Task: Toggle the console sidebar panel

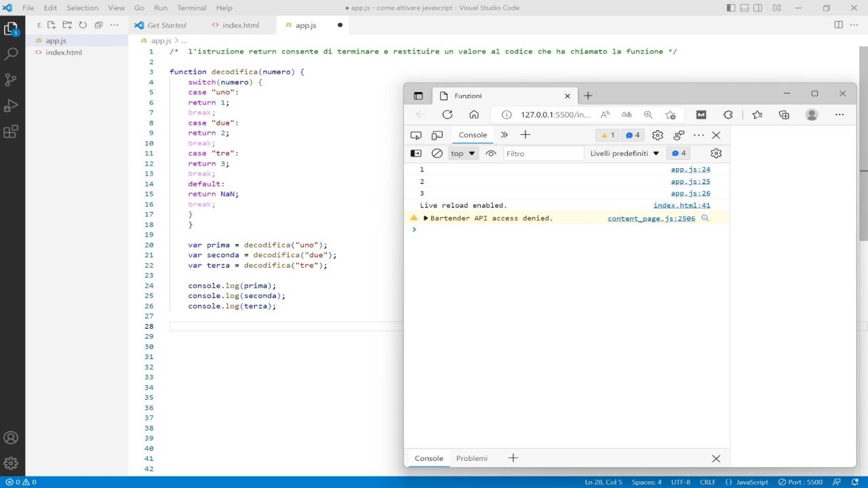Action: pos(416,153)
